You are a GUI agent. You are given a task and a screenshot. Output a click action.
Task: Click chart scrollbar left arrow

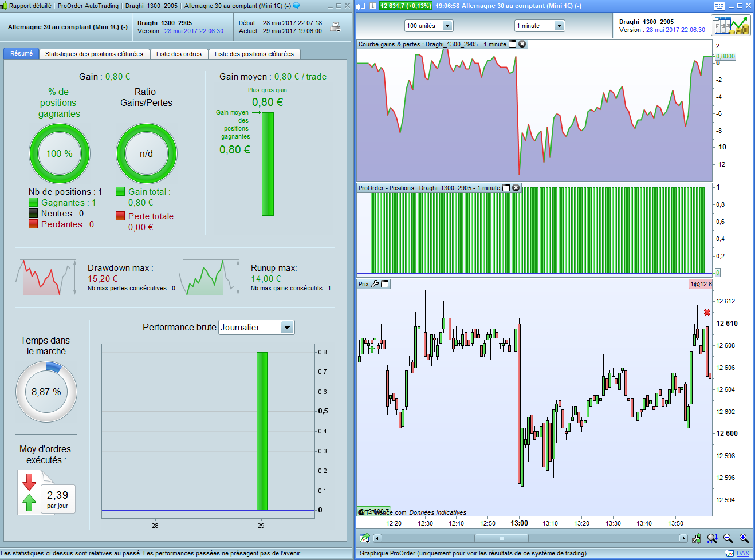pos(377,538)
